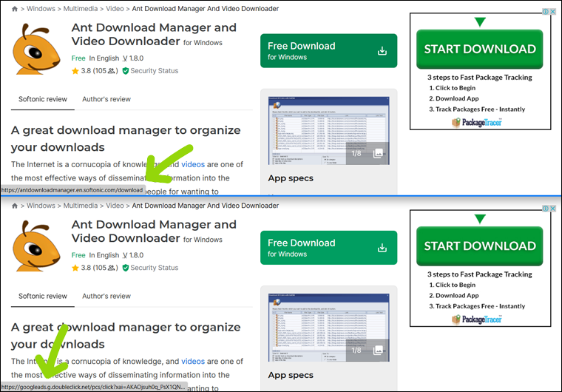Click START DOWNLOAD in the bottom ad
This screenshot has width=562, height=392.
click(480, 246)
